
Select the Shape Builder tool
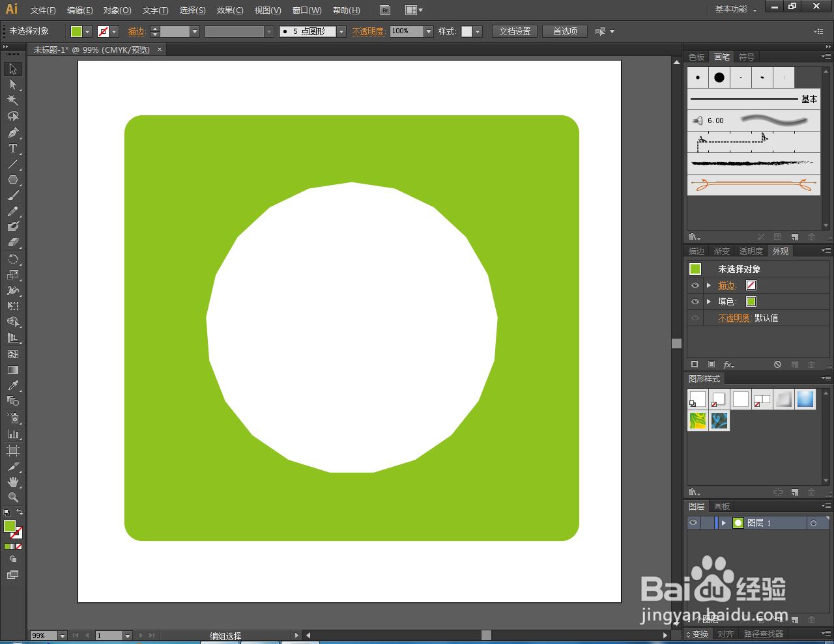click(x=13, y=322)
